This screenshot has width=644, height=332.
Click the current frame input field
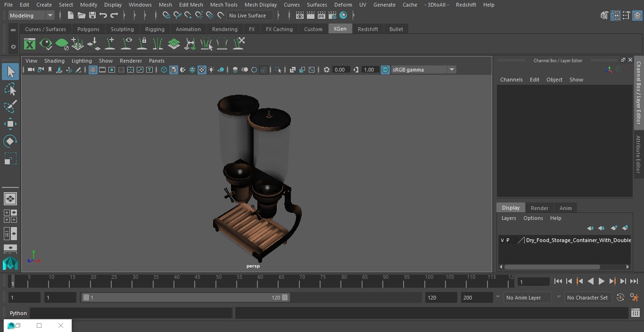pyautogui.click(x=533, y=282)
